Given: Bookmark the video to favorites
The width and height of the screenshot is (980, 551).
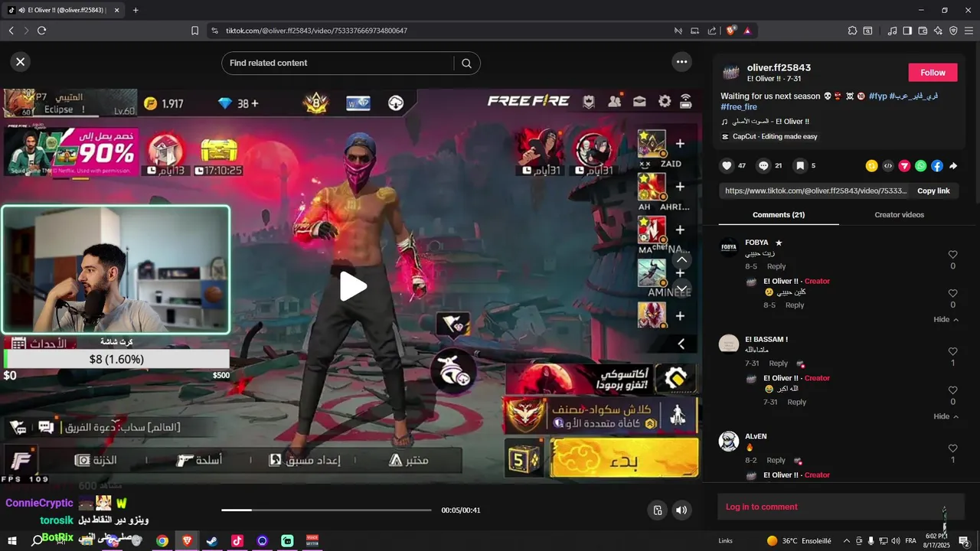Looking at the screenshot, I should (799, 165).
